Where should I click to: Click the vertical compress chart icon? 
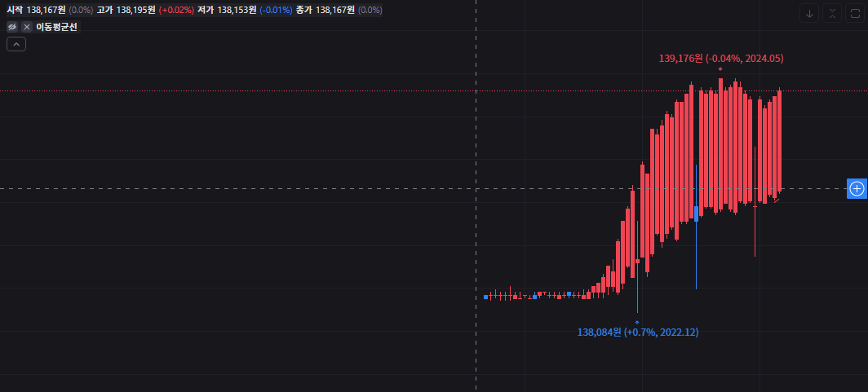pyautogui.click(x=832, y=14)
